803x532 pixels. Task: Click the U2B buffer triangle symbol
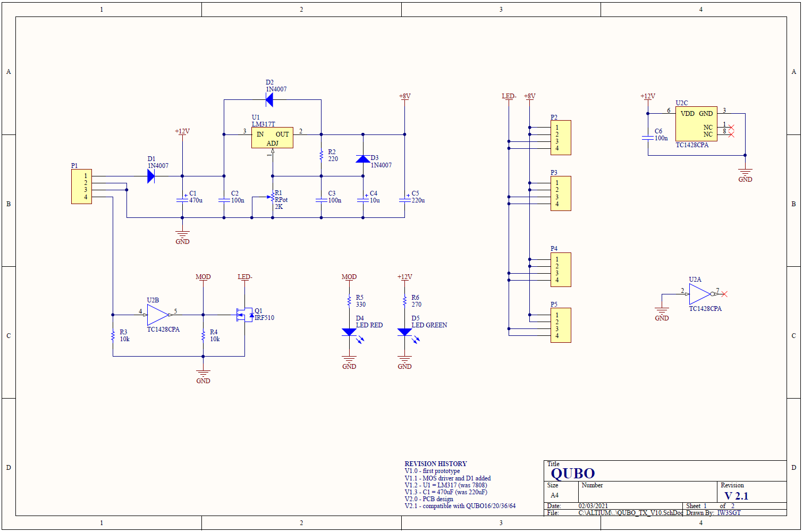157,315
